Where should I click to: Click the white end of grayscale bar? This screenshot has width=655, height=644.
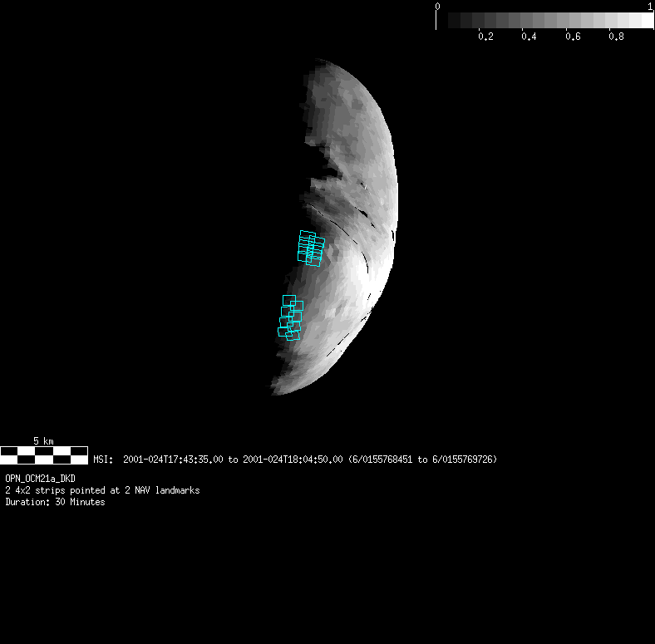pyautogui.click(x=643, y=21)
